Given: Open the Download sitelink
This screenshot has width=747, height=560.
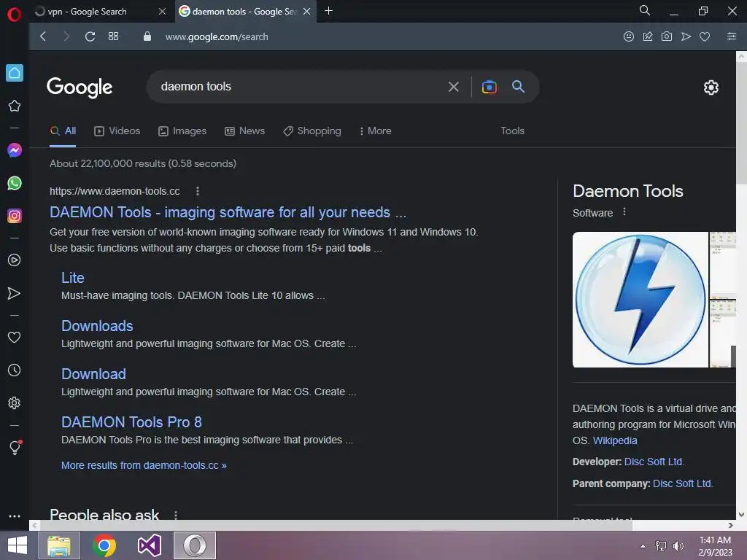Looking at the screenshot, I should pos(94,374).
